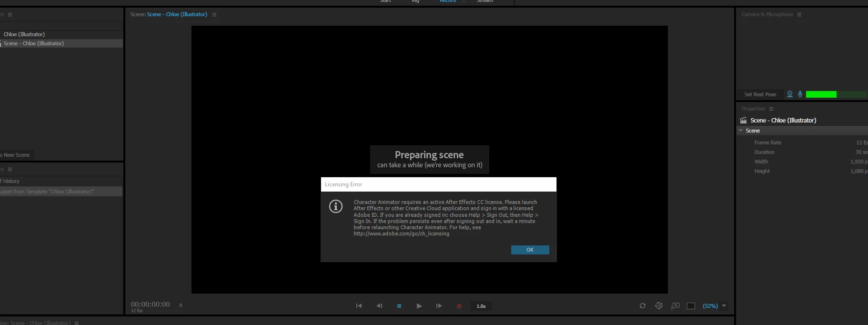Image resolution: width=868 pixels, height=325 pixels.
Task: Click the gem-shaped icon in scene toolbar
Action: click(659, 306)
